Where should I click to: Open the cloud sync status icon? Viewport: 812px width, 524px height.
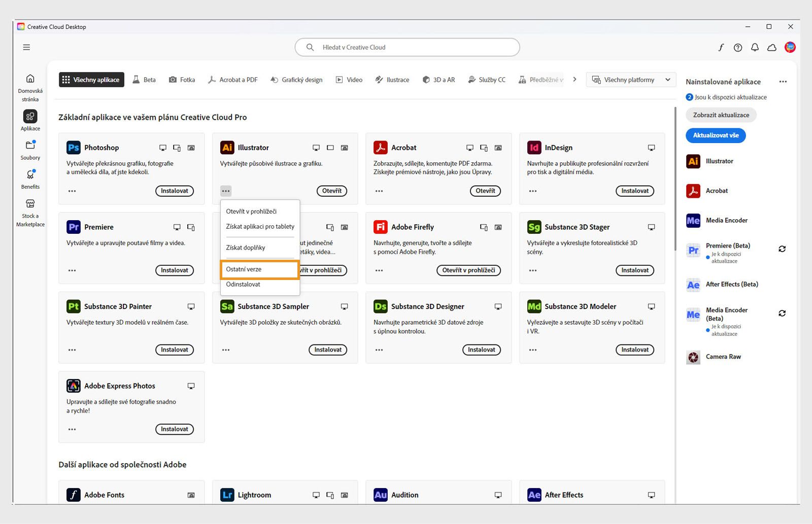pyautogui.click(x=772, y=47)
